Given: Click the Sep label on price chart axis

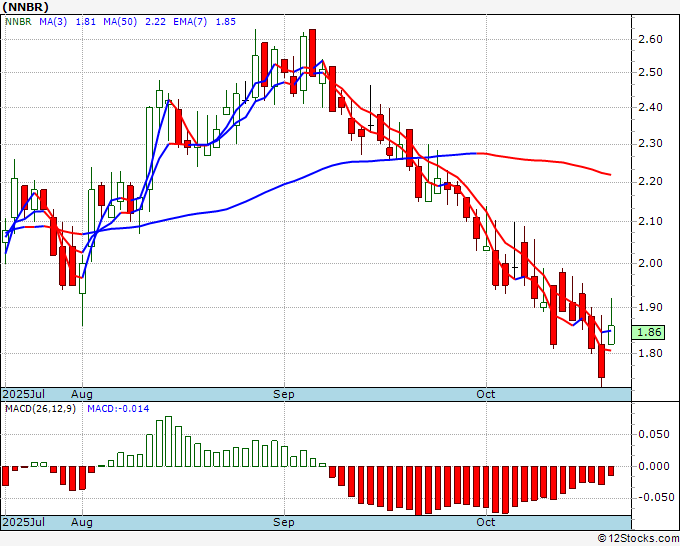Looking at the screenshot, I should (x=284, y=394).
